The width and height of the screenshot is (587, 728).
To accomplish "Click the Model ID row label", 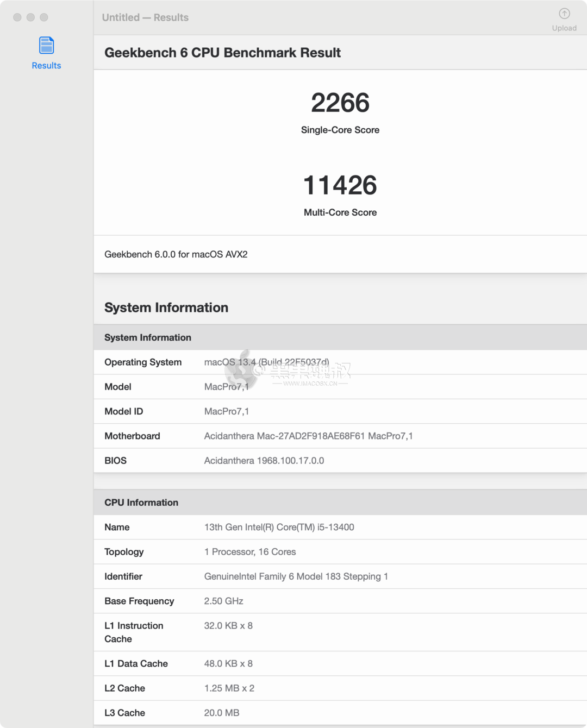I will (x=124, y=411).
